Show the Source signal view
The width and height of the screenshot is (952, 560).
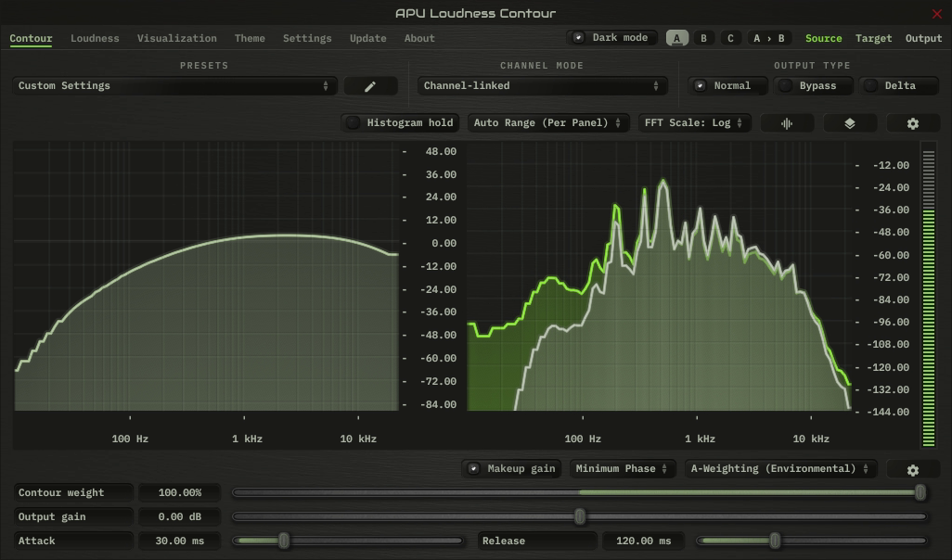(x=823, y=38)
